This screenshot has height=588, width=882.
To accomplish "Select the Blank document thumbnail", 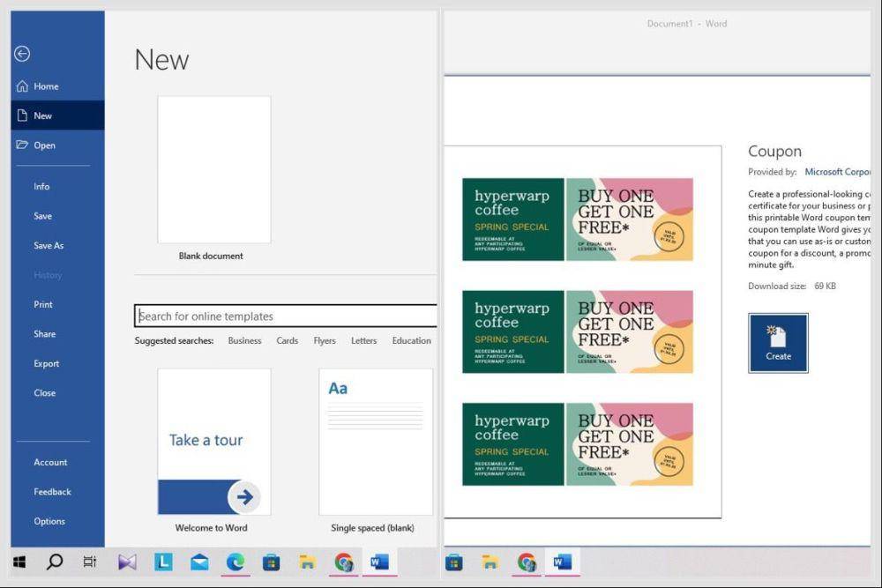I will 213,170.
